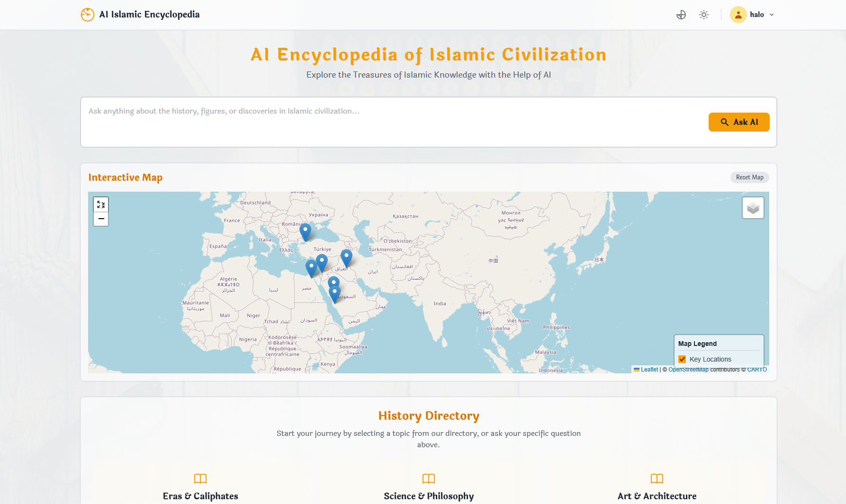Click the halo user avatar
846x504 pixels.
(738, 15)
